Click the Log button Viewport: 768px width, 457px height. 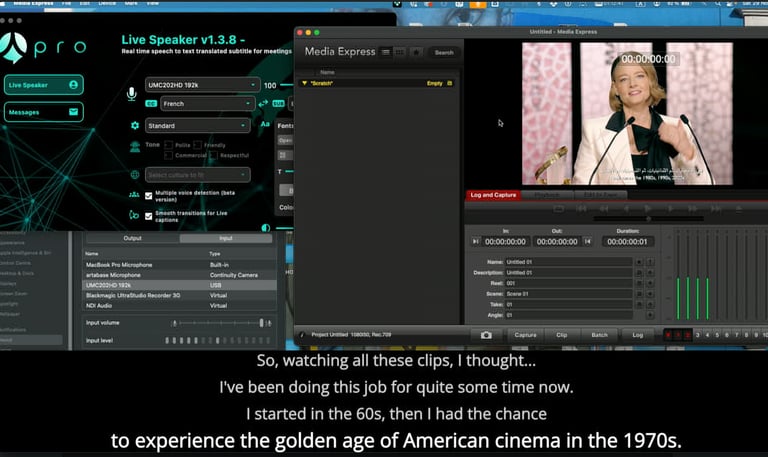(638, 335)
